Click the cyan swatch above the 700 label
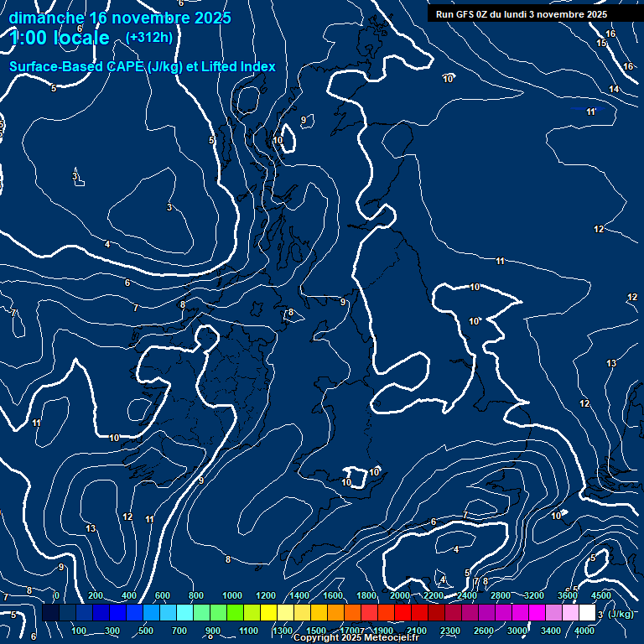The height and width of the screenshot is (644, 644). click(x=184, y=612)
